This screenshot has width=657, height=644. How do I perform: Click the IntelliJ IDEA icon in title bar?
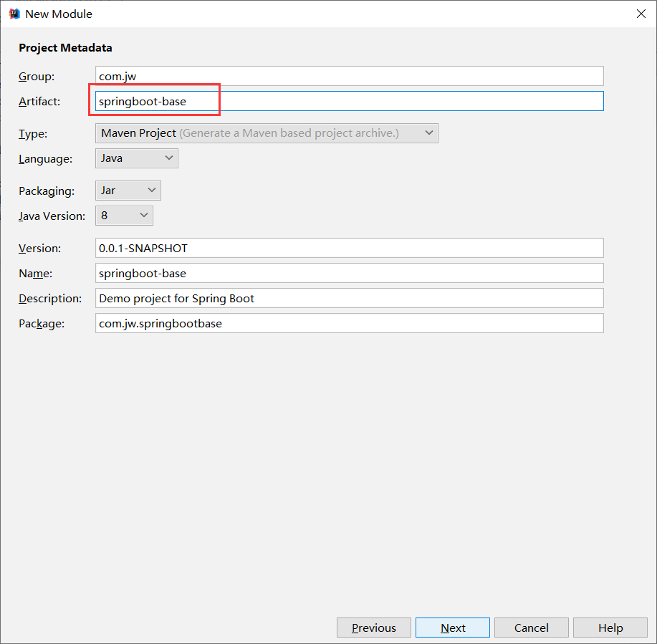pyautogui.click(x=14, y=14)
